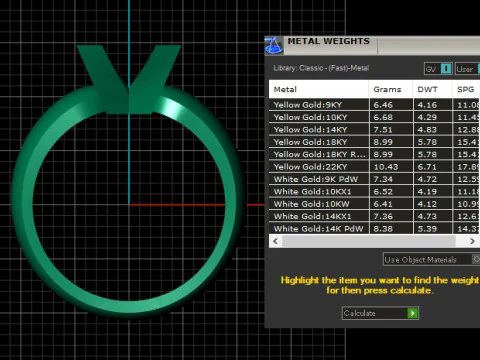480x360 pixels.
Task: Select the Yellow Gold:18KY R... row
Action: [x=374, y=154]
